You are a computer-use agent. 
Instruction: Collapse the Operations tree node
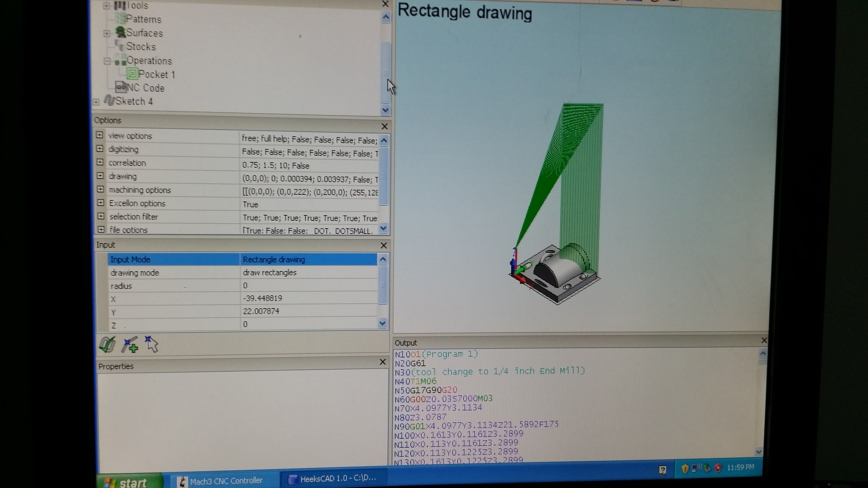[107, 61]
